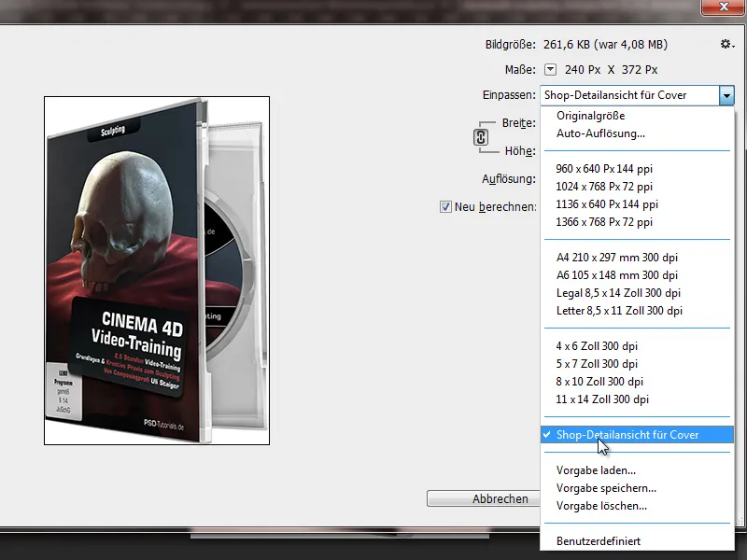Click the Bildgröße 261,6 KB value
The image size is (747, 560).
click(x=605, y=44)
